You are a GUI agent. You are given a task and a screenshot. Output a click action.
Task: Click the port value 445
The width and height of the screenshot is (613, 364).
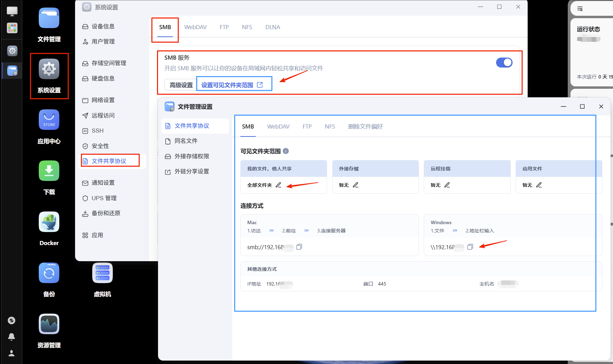(382, 284)
